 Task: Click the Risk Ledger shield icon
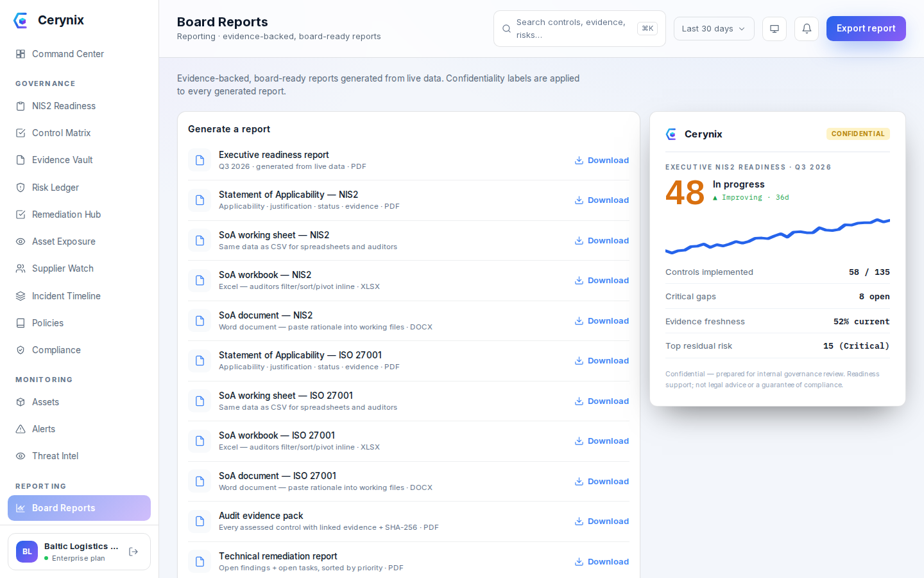point(21,188)
